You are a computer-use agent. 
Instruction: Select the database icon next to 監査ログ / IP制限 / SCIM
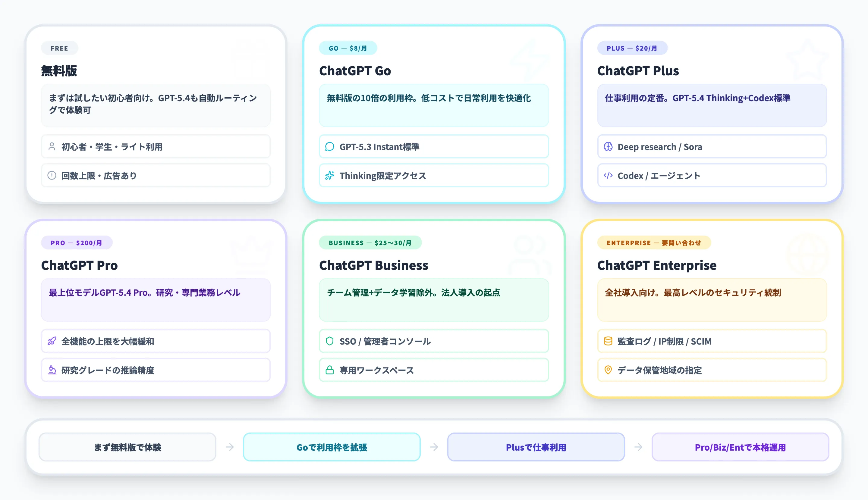click(x=608, y=341)
